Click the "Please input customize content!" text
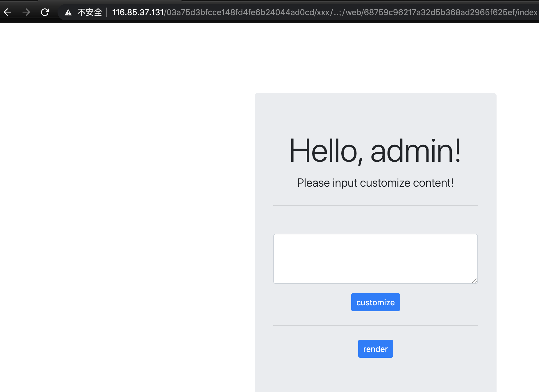 coord(375,183)
